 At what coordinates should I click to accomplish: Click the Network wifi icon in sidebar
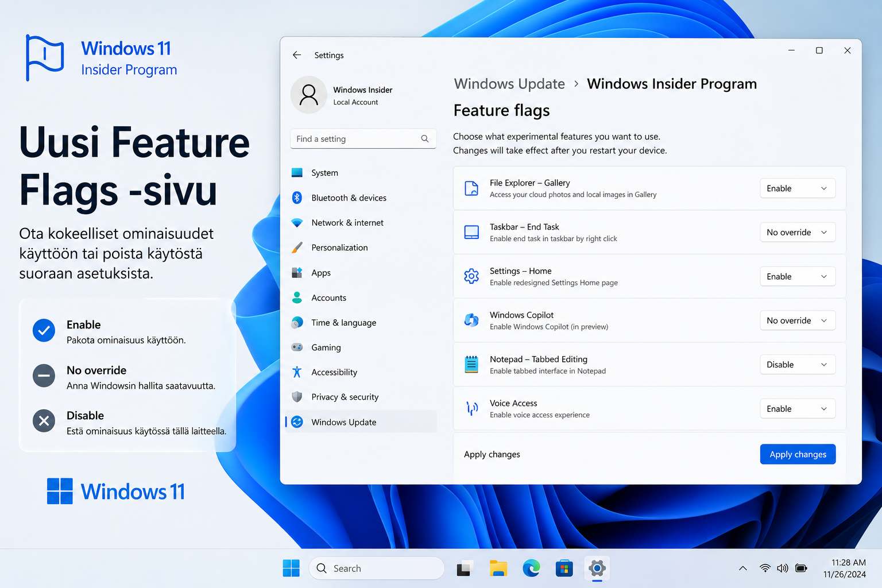coord(297,223)
